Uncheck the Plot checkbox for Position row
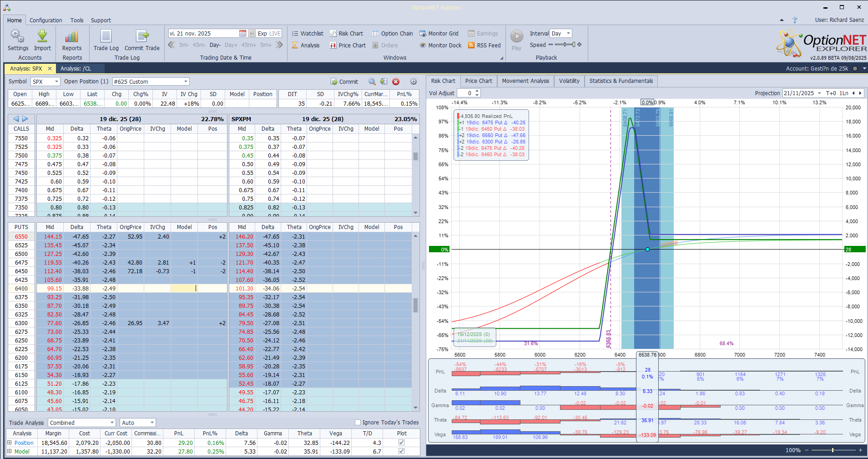Viewport: 868px width, 459px height. (401, 443)
